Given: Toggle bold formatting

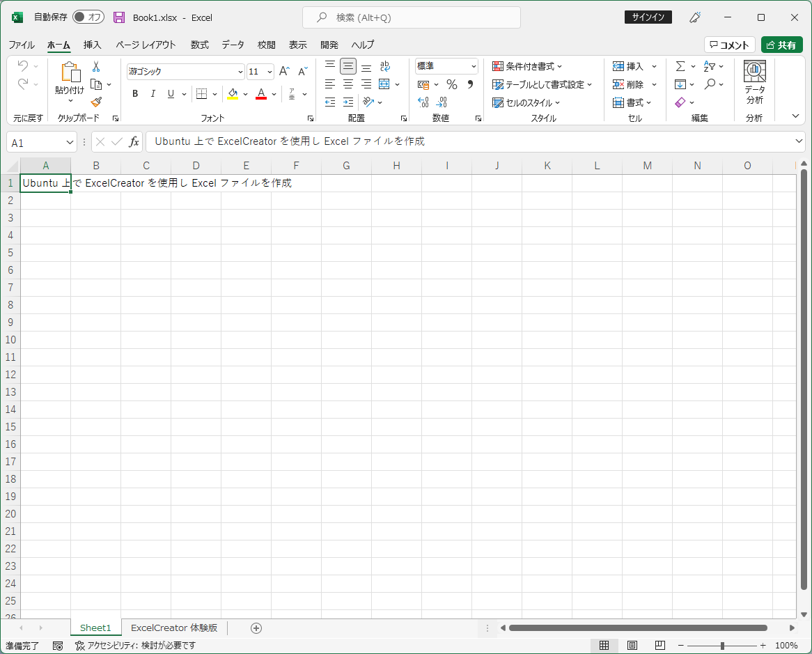Looking at the screenshot, I should pos(135,94).
